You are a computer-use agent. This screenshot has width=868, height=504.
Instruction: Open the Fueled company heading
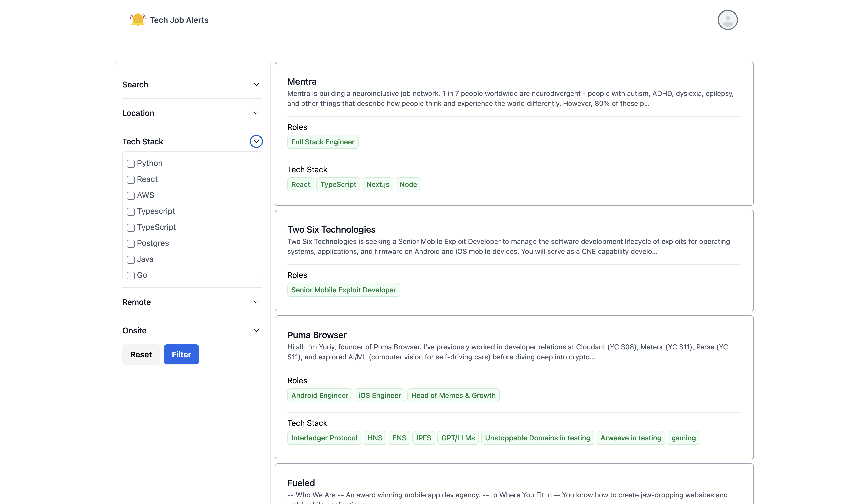(x=301, y=483)
